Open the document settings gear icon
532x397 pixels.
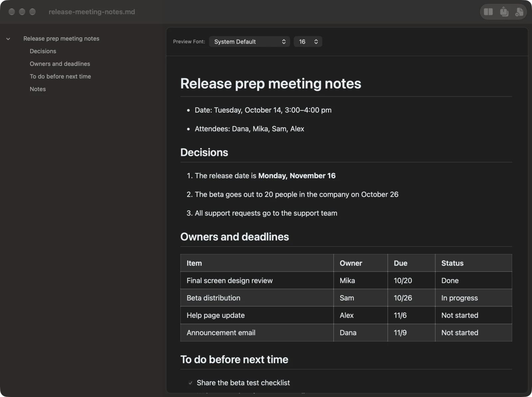tap(519, 12)
